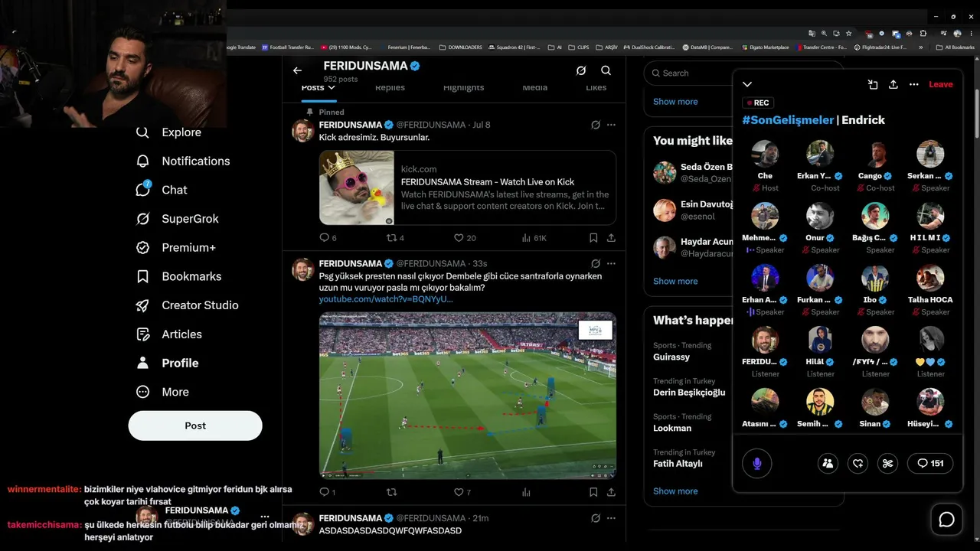Open the youtube.com/watch link in the PSG post
Image resolution: width=980 pixels, height=551 pixels.
tap(386, 299)
